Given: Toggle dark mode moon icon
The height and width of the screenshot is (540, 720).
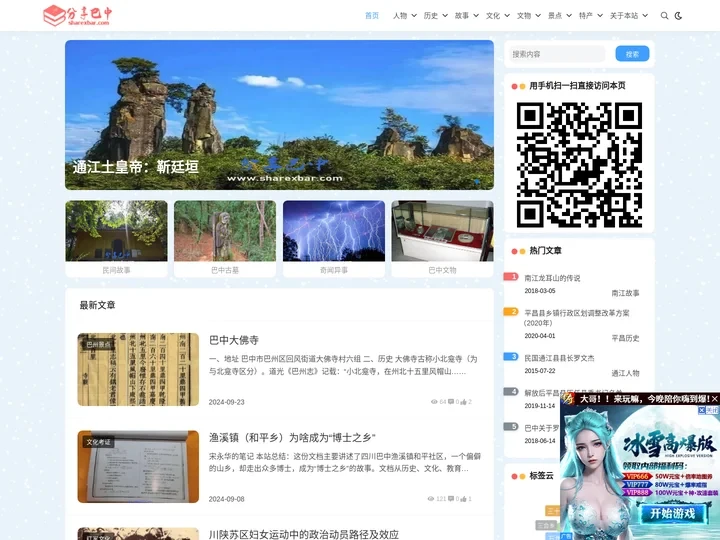Looking at the screenshot, I should [x=678, y=16].
